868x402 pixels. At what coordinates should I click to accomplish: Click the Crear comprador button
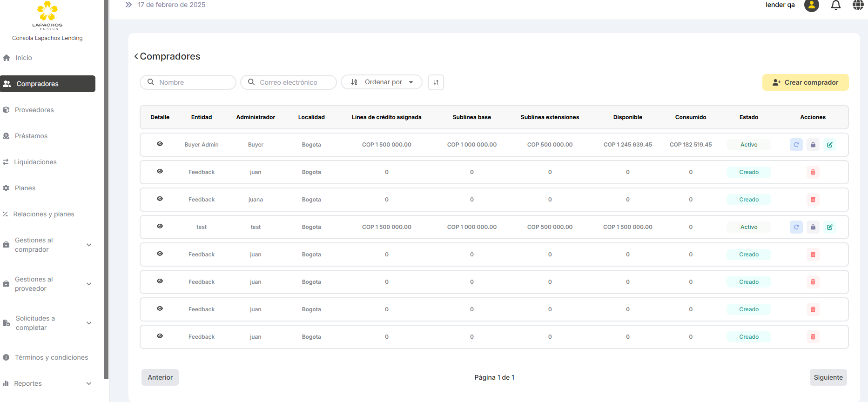[x=805, y=82]
